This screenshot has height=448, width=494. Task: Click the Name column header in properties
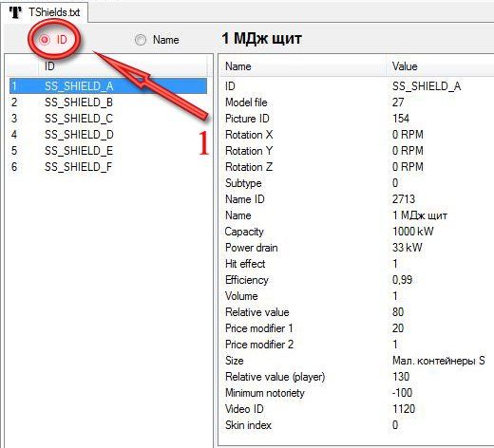pos(303,66)
